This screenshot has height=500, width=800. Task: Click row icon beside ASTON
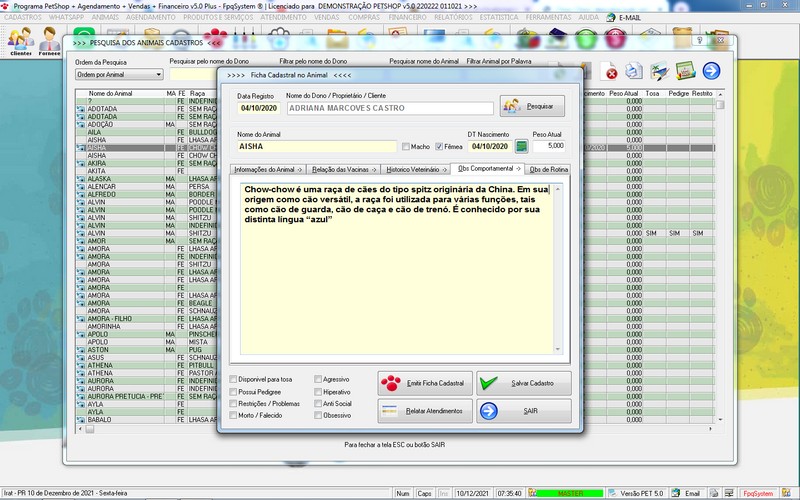click(x=81, y=350)
